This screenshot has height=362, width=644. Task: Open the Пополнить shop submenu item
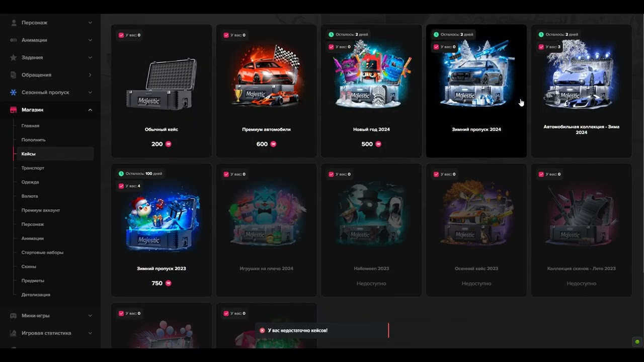[x=33, y=140]
